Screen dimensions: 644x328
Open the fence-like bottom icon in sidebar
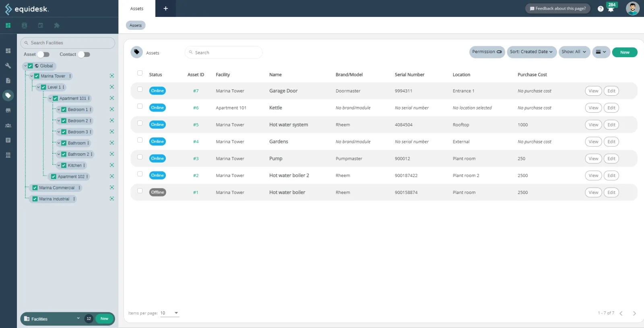click(8, 155)
